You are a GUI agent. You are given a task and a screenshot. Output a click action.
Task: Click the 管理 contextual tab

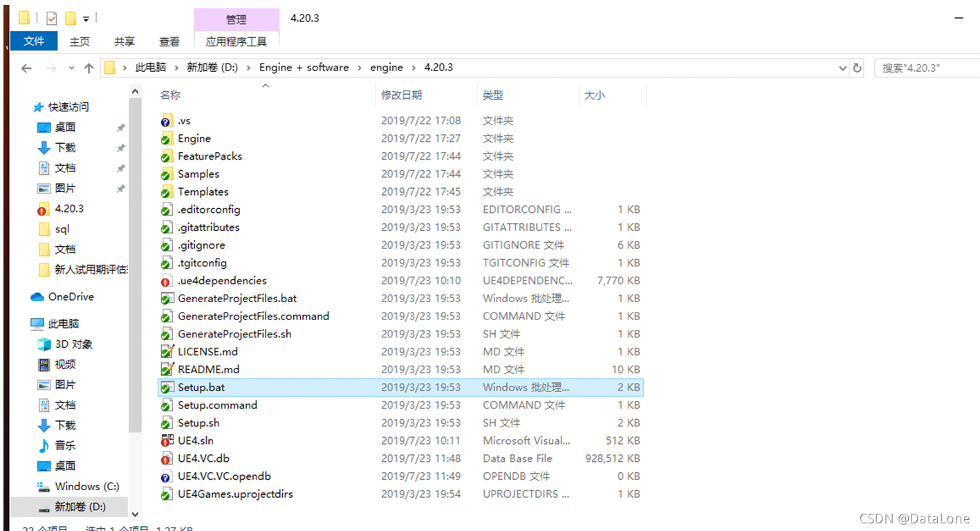pyautogui.click(x=237, y=19)
